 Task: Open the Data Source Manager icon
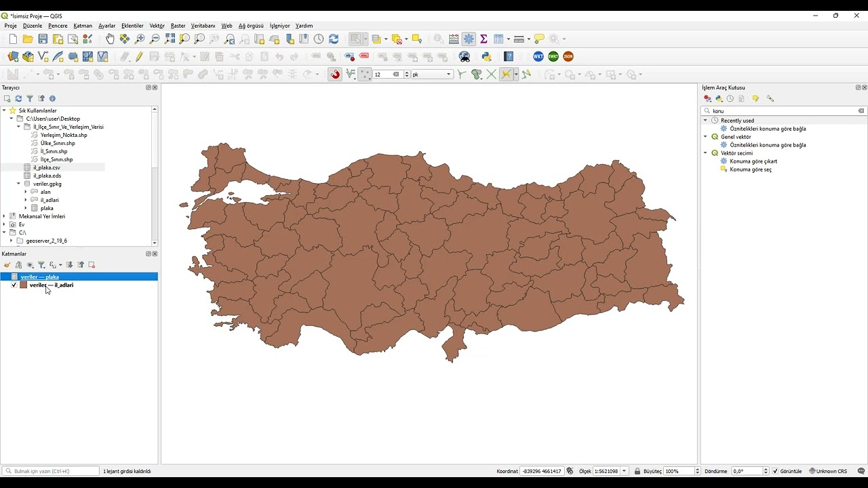point(13,57)
